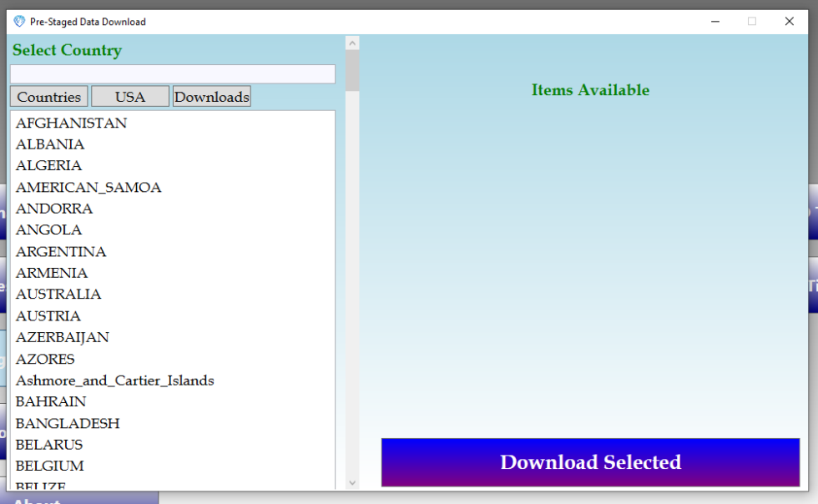Image resolution: width=818 pixels, height=504 pixels.
Task: Select BELGIUM from the country list
Action: click(53, 466)
